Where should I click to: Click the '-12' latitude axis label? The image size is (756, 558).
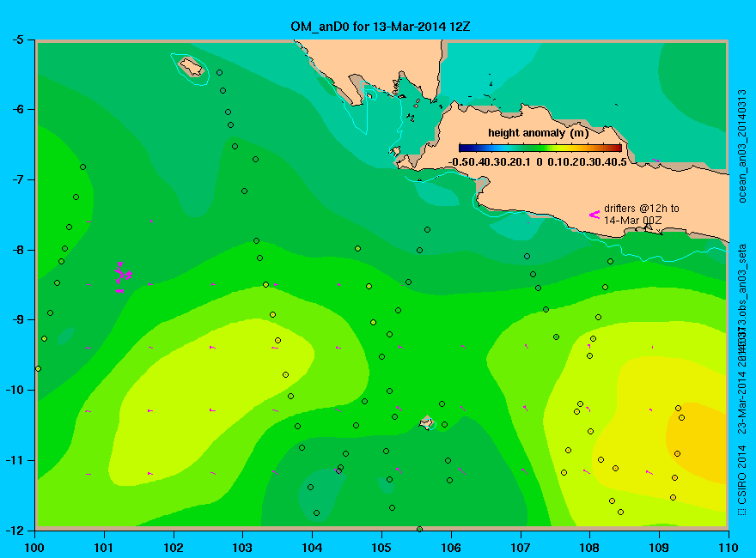pyautogui.click(x=14, y=530)
